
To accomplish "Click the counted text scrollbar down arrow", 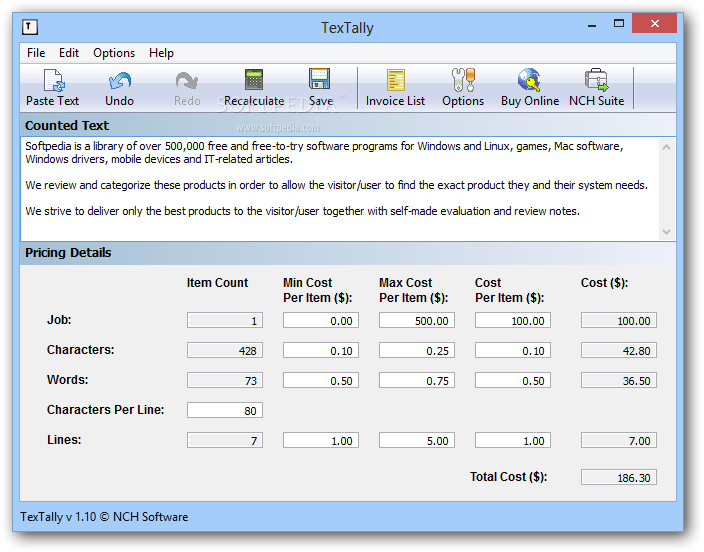I will pyautogui.click(x=667, y=232).
